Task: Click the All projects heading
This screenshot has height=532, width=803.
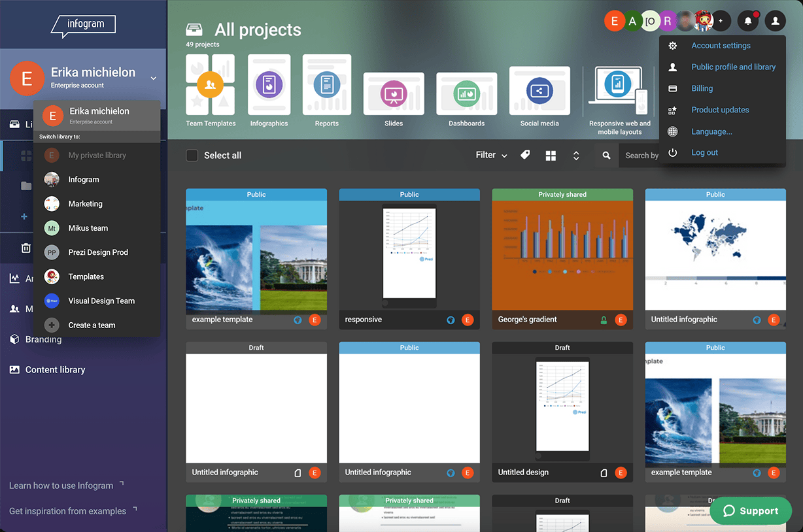Action: [x=258, y=29]
